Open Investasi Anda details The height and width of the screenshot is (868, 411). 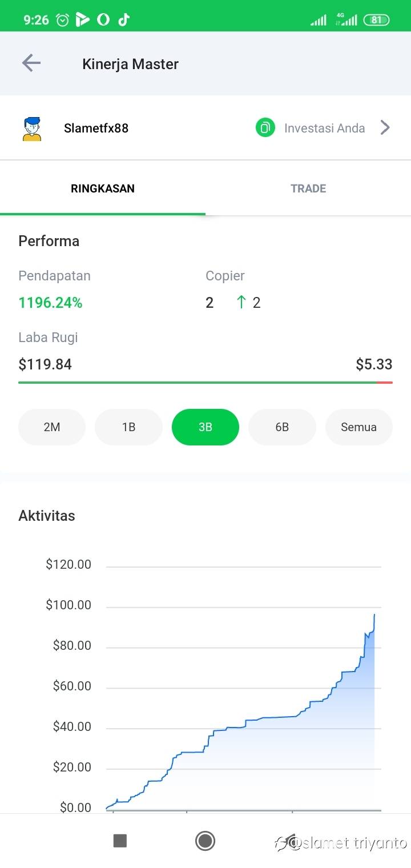click(x=325, y=128)
